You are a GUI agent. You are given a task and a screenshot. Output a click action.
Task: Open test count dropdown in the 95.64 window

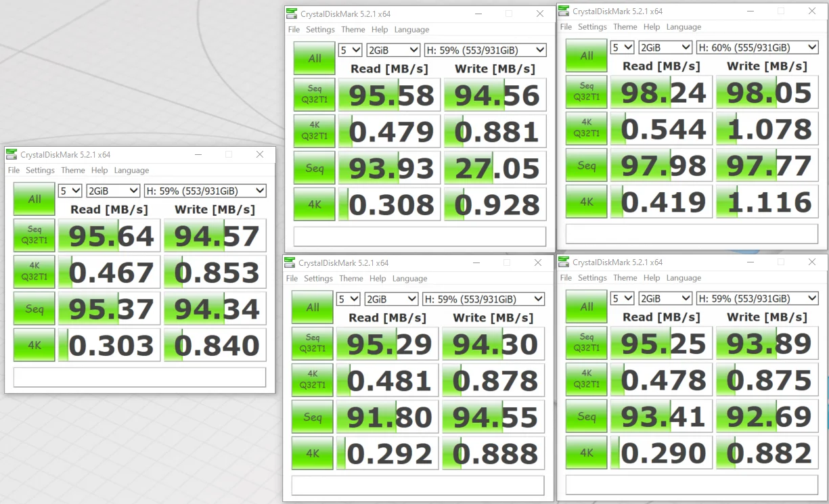(x=70, y=191)
